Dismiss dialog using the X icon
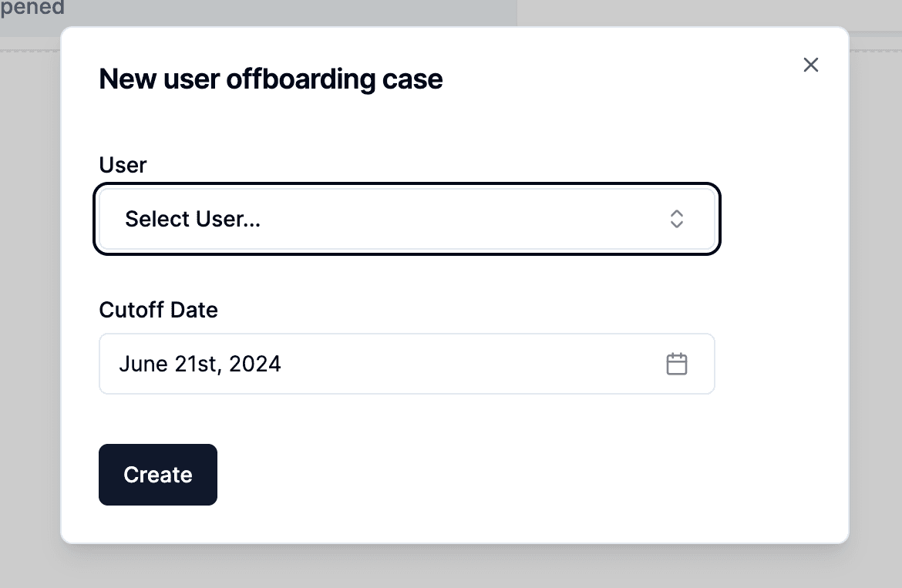 [810, 65]
